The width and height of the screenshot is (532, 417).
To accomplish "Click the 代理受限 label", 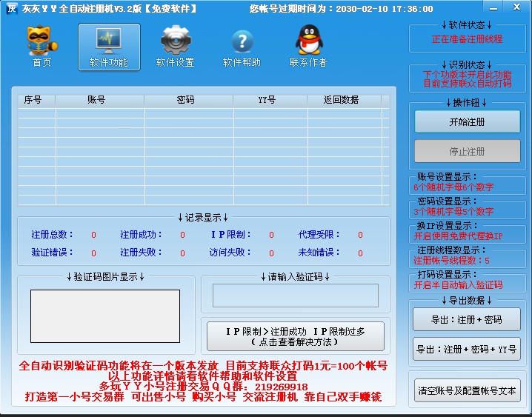I will coord(319,234).
